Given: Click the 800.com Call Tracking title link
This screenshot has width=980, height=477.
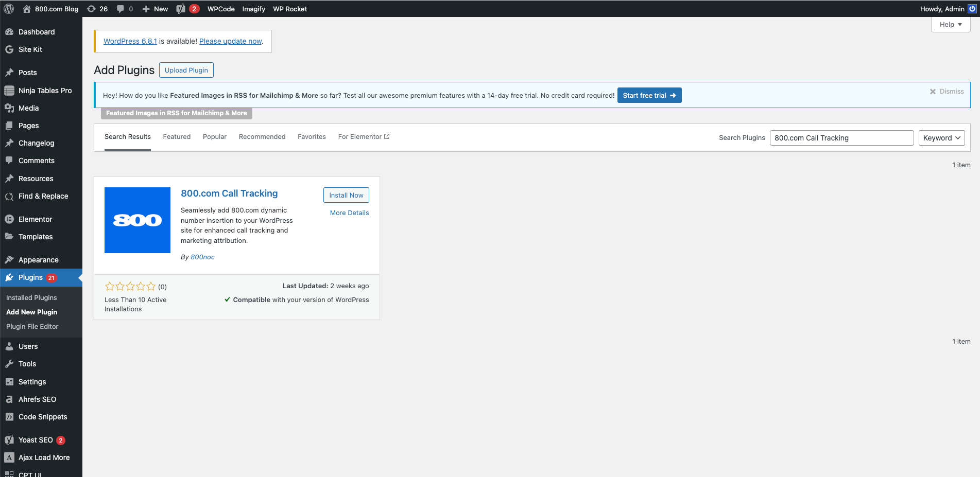Looking at the screenshot, I should click(x=229, y=193).
